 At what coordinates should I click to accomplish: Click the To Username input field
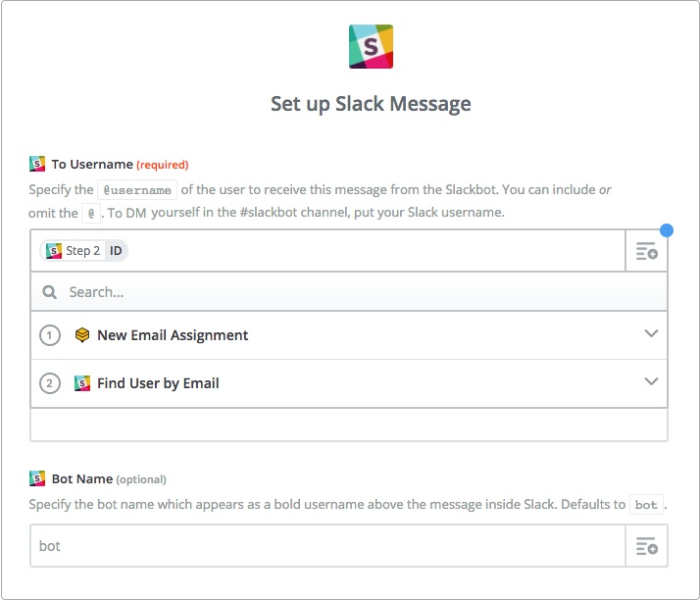pos(327,250)
